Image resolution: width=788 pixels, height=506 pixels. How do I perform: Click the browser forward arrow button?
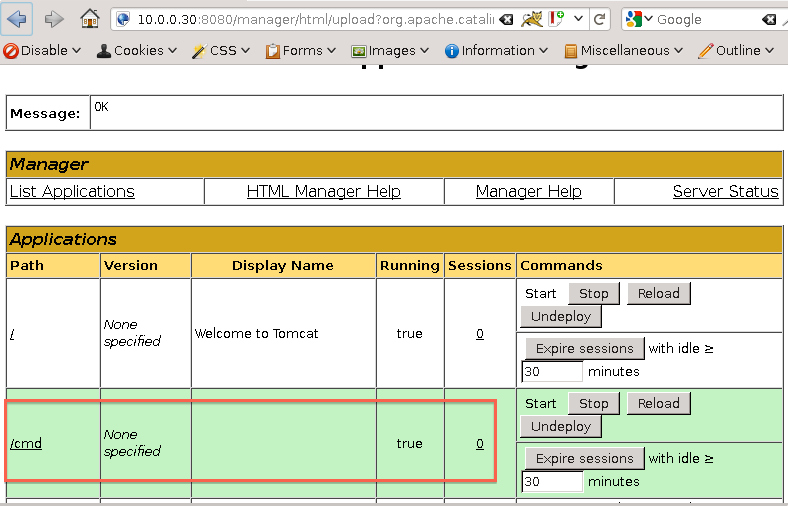tap(54, 18)
